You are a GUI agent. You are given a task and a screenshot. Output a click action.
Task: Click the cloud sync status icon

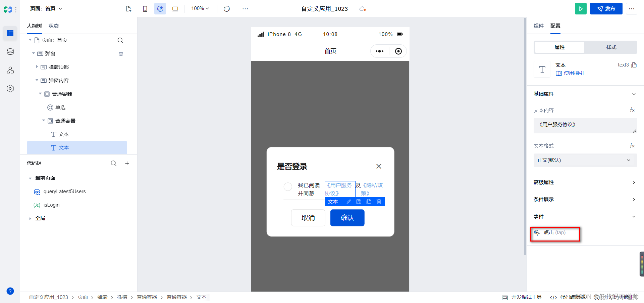(362, 9)
